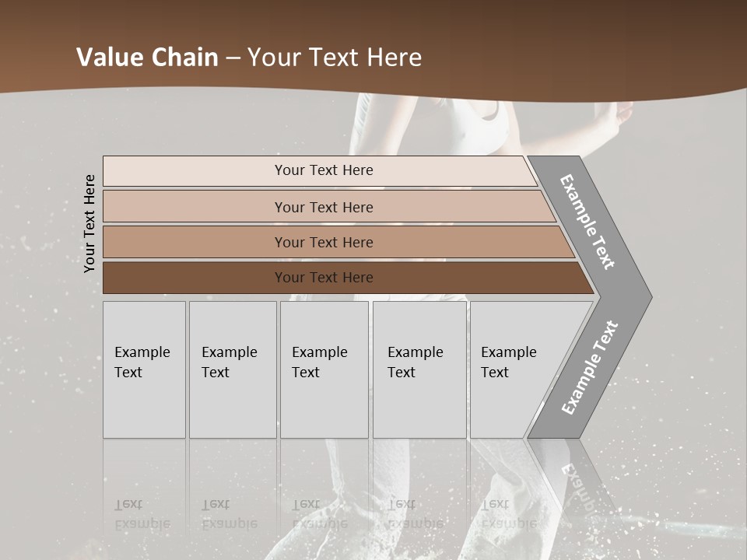Screen dimensions: 747x560
Task: Click the upper arrow arm 'Example Text'
Action: [587, 222]
